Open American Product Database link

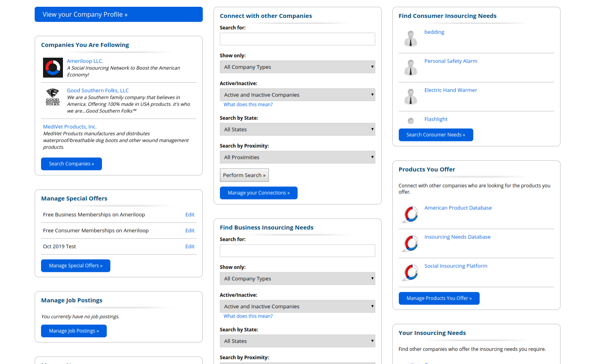click(x=458, y=208)
